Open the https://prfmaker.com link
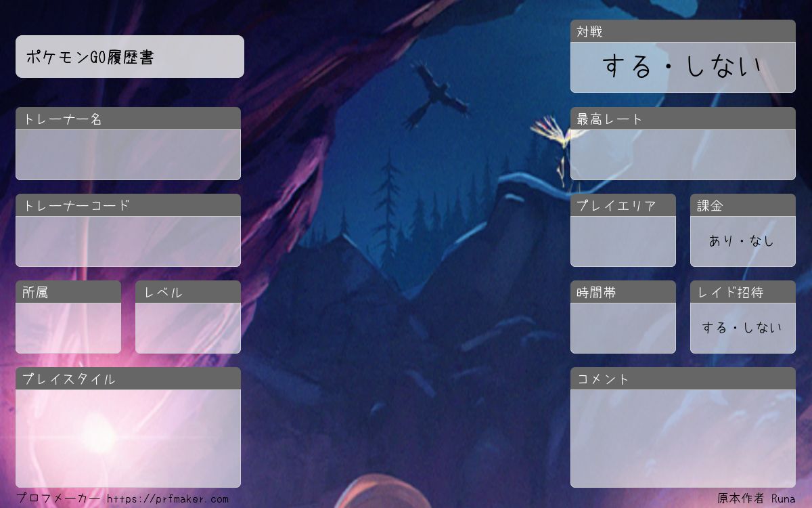 [x=167, y=499]
